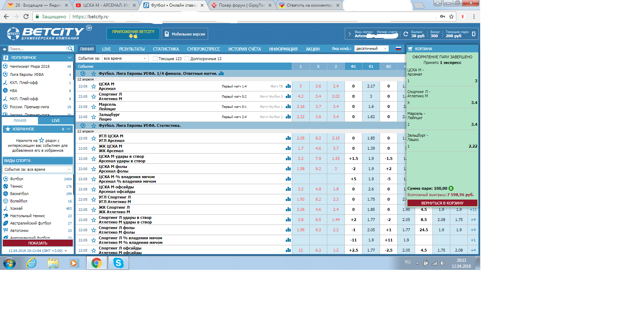Click collapse arrow icon left of search
Screen dimensions: 644x331
pyautogui.click(x=4, y=49)
